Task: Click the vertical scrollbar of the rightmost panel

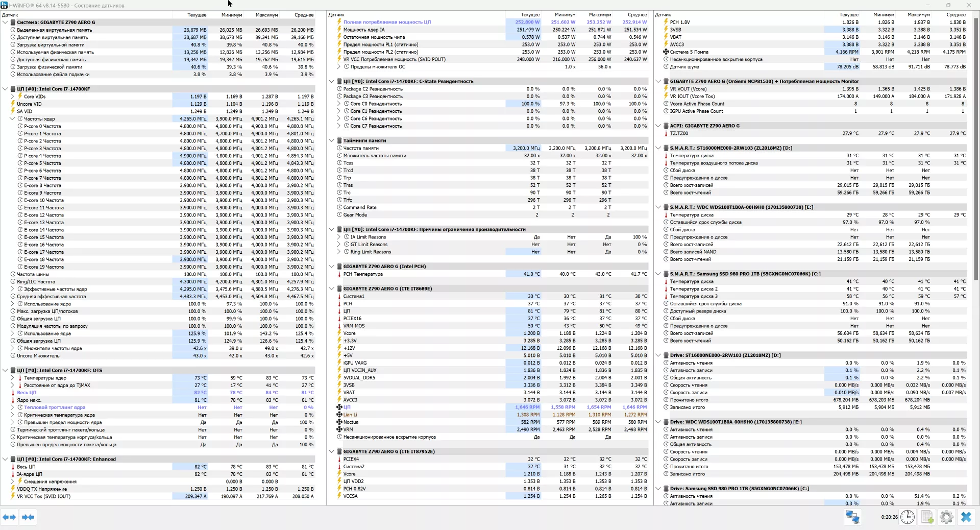Action: click(x=976, y=148)
